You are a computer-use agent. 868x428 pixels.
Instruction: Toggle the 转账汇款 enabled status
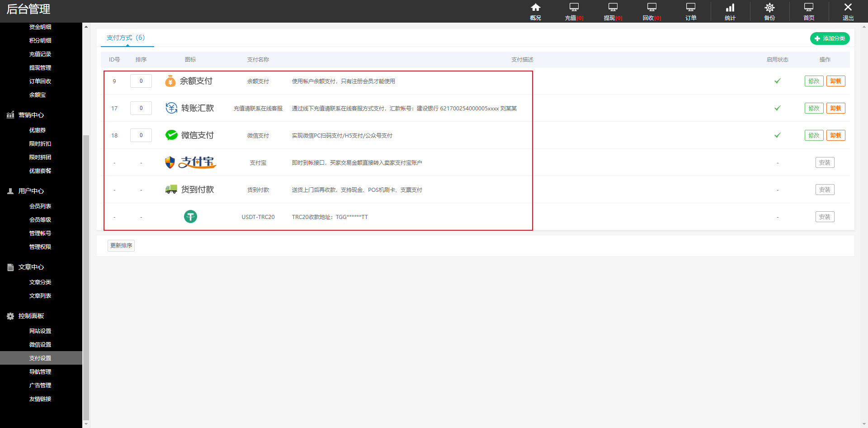pyautogui.click(x=777, y=108)
